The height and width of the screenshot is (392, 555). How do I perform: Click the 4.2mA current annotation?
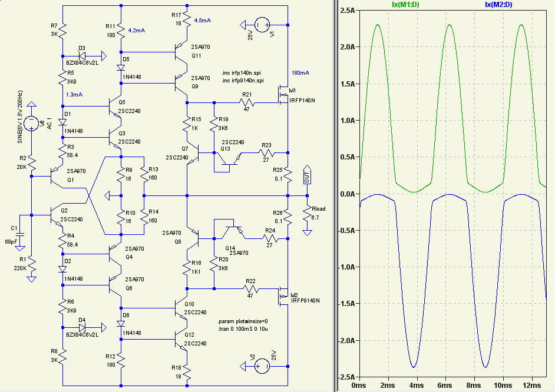click(137, 31)
